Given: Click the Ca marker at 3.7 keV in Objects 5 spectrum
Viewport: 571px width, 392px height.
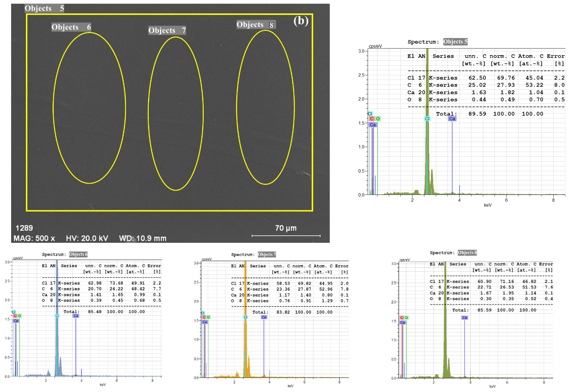Looking at the screenshot, I should (x=452, y=119).
